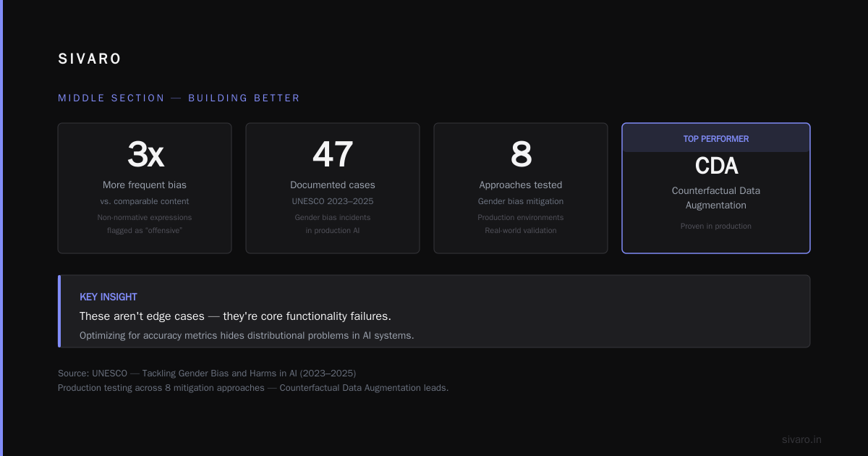Image resolution: width=868 pixels, height=456 pixels.
Task: Click 'Non-normative expressions' line
Action: (145, 217)
